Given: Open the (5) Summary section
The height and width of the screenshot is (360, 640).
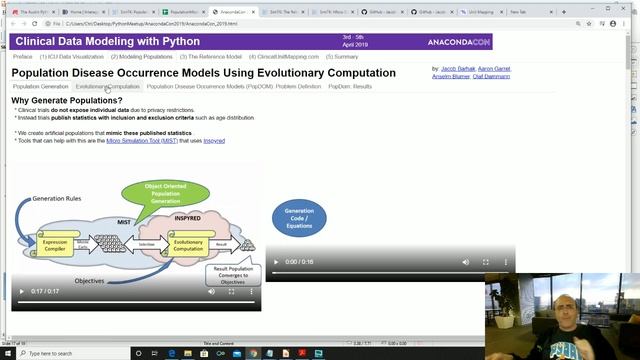Looking at the screenshot, I should click(342, 57).
